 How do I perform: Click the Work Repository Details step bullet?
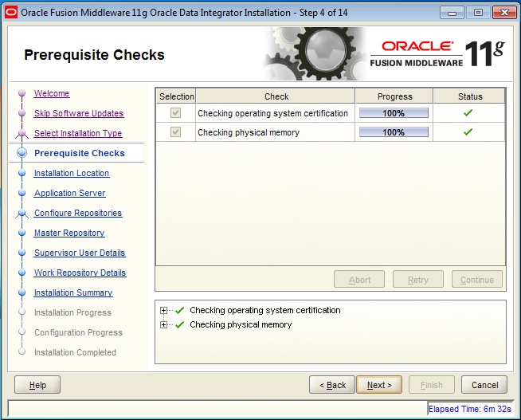point(22,273)
